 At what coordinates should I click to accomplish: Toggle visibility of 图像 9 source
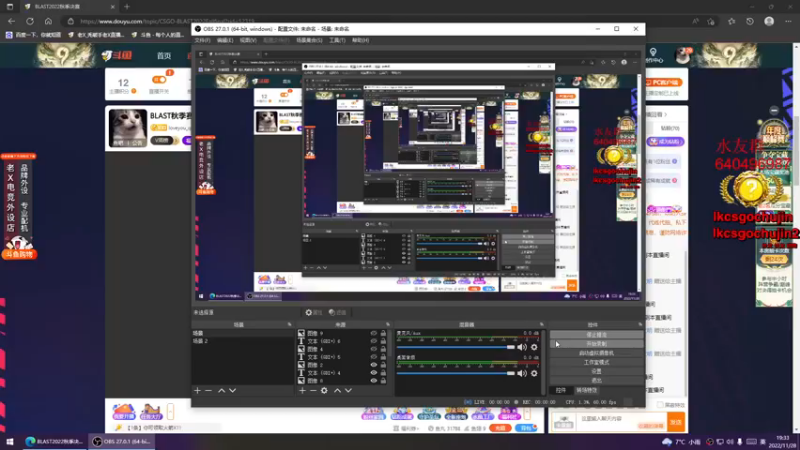tap(373, 333)
